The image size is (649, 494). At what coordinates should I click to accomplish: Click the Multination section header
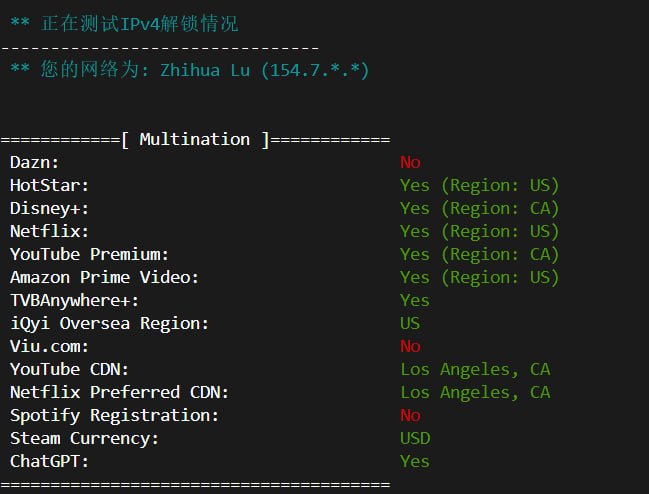point(195,139)
